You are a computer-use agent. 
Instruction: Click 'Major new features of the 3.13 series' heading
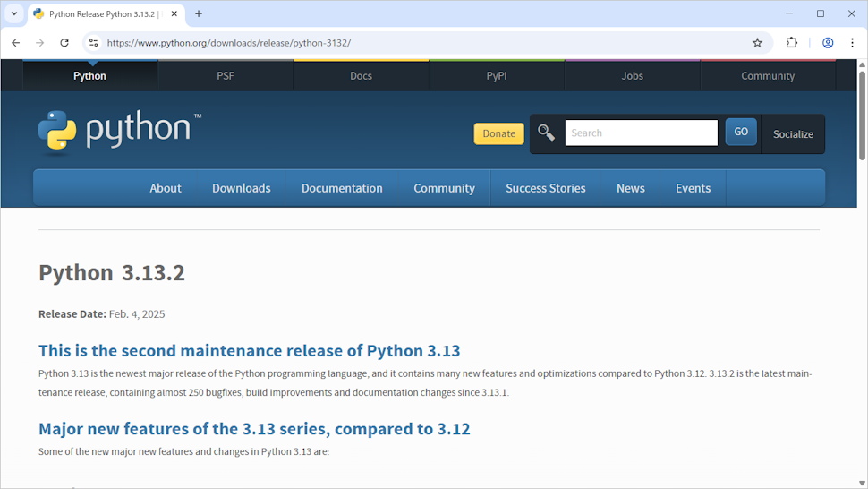254,429
